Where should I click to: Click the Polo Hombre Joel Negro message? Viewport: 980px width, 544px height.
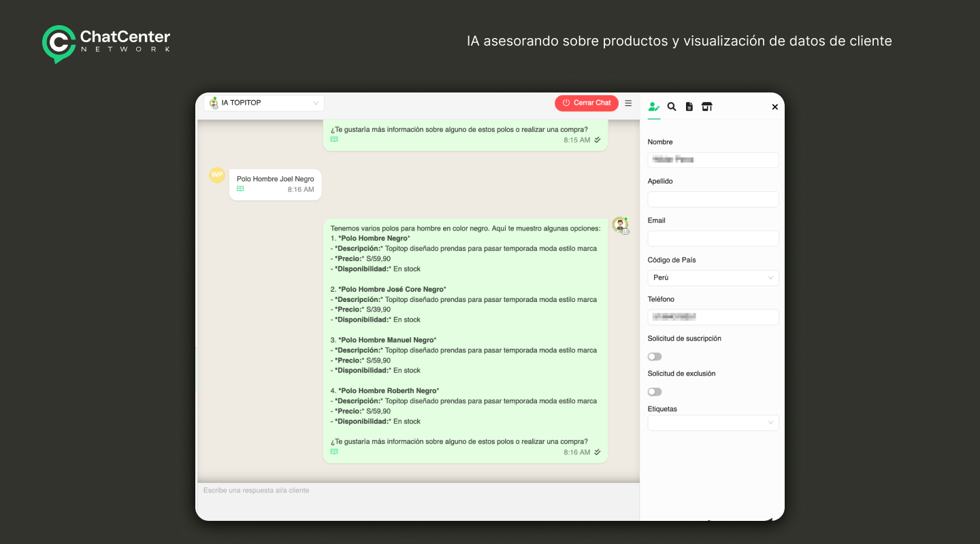pyautogui.click(x=275, y=184)
